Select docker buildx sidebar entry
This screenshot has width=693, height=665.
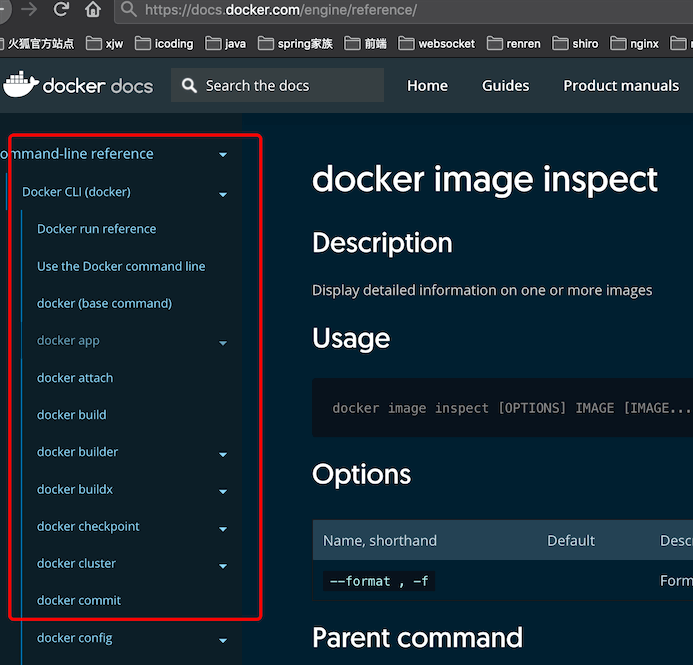(x=75, y=490)
